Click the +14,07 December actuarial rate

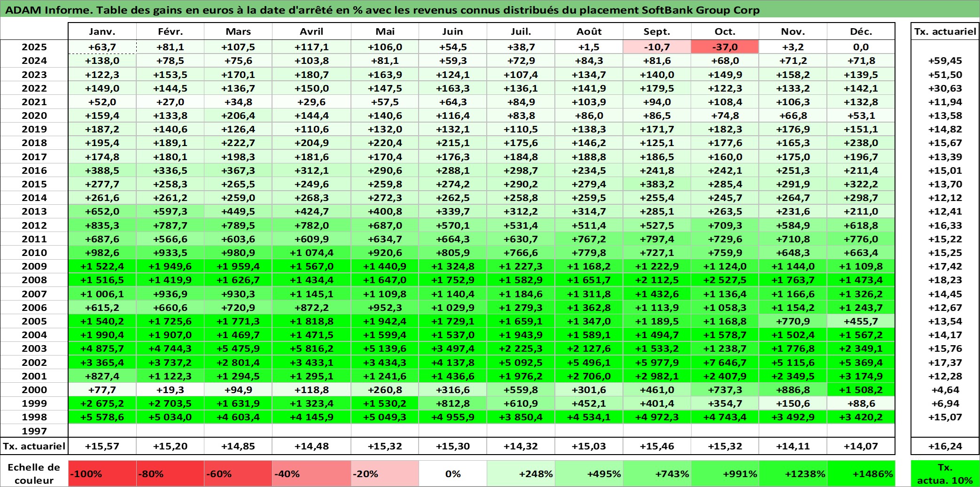pyautogui.click(x=861, y=446)
